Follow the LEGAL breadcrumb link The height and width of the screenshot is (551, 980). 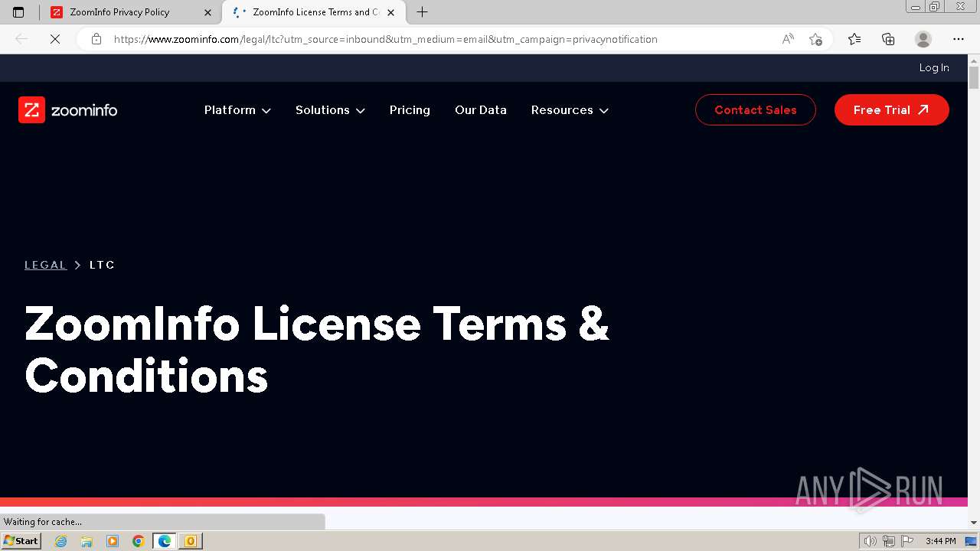pos(46,265)
